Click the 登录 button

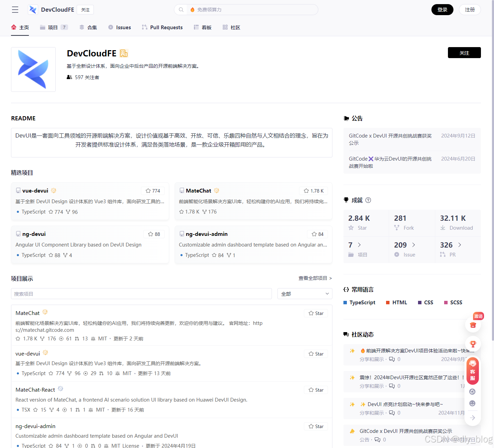coord(442,10)
